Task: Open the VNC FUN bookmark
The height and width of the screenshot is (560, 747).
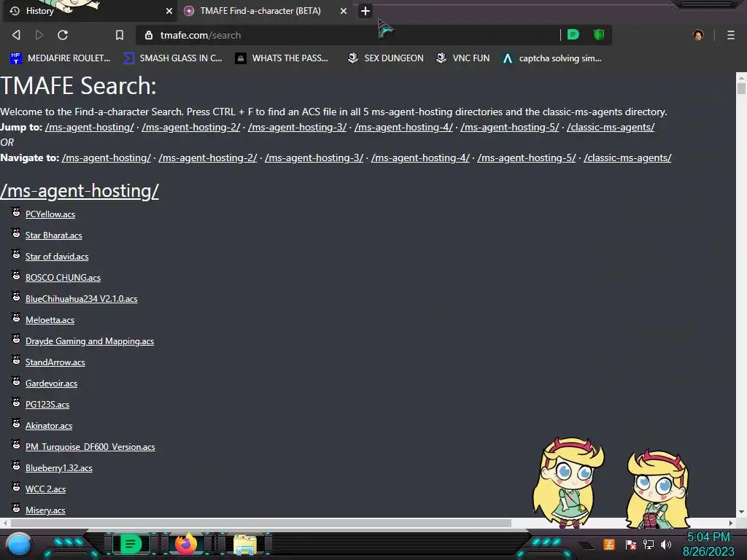Action: tap(462, 58)
